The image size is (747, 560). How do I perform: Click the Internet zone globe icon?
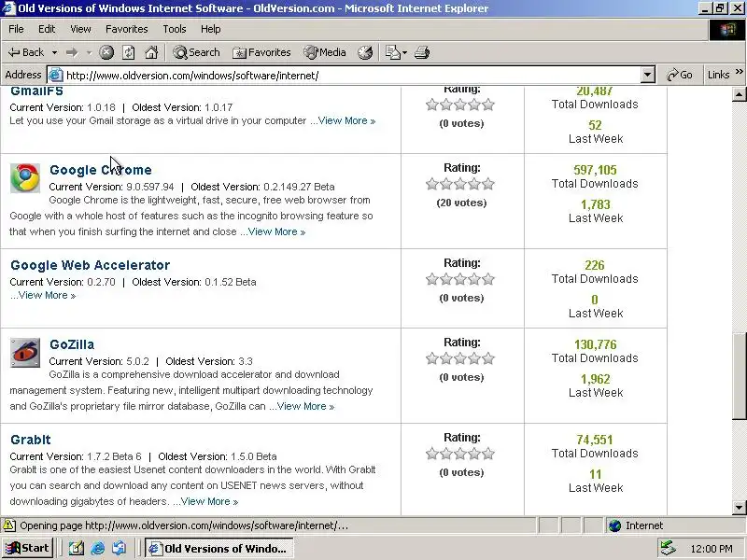pyautogui.click(x=615, y=525)
